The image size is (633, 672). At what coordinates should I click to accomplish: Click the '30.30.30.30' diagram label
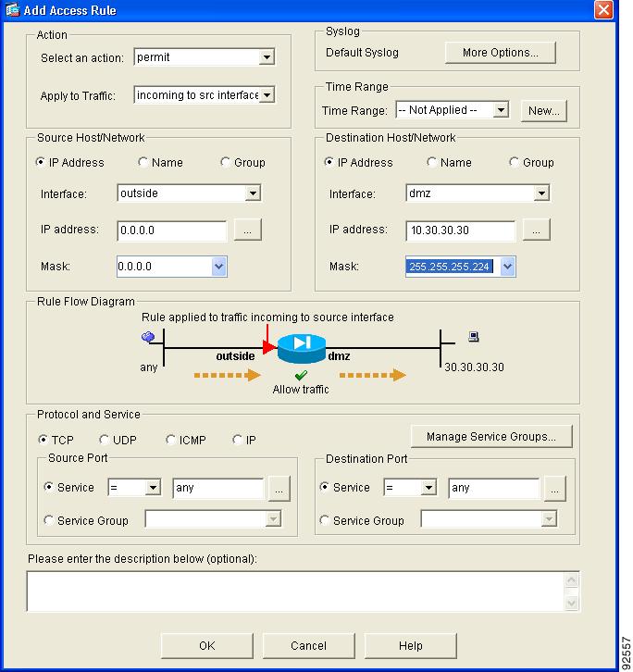click(474, 367)
